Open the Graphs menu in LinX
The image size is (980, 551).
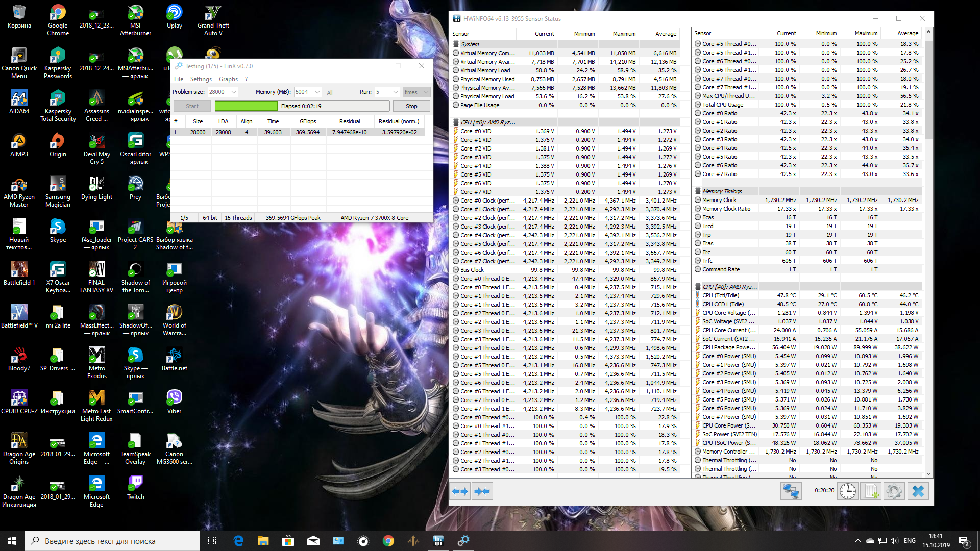(x=228, y=79)
